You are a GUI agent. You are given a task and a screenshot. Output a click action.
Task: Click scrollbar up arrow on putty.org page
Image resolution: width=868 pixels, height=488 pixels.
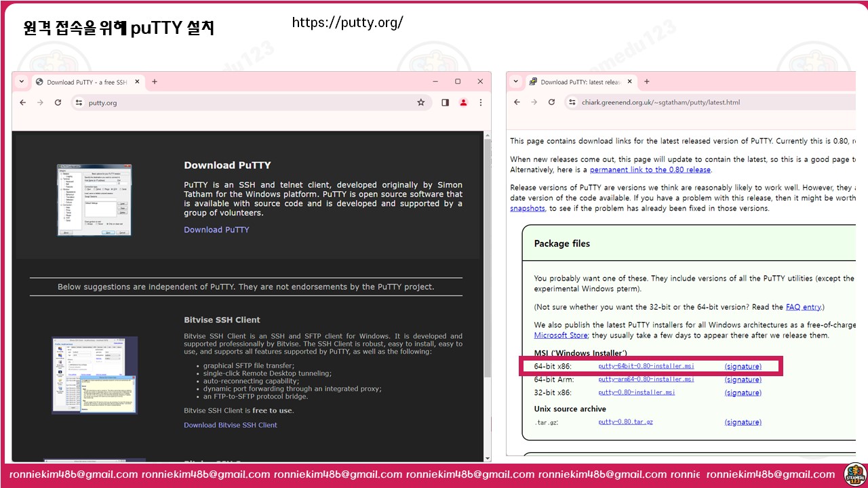point(487,136)
